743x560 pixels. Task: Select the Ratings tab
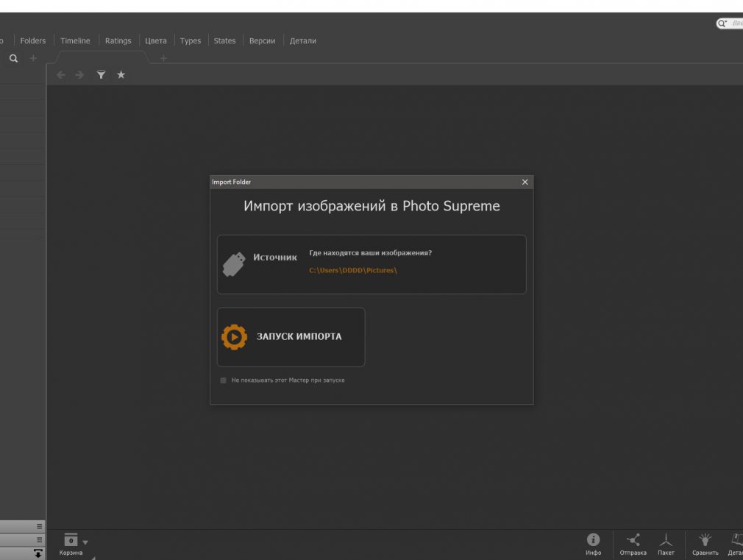pyautogui.click(x=118, y=40)
